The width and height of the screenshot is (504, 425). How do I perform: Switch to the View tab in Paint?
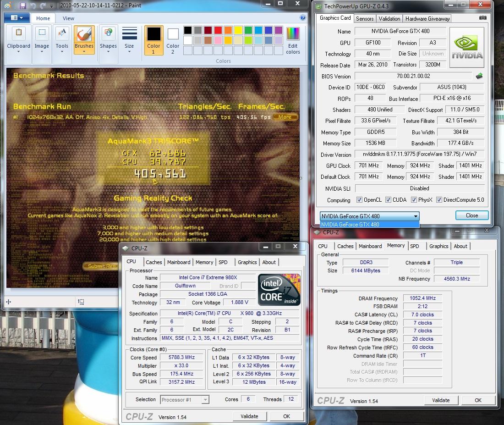point(68,18)
